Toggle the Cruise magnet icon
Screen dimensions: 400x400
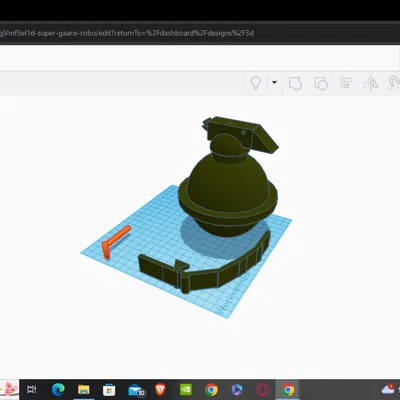[394, 83]
